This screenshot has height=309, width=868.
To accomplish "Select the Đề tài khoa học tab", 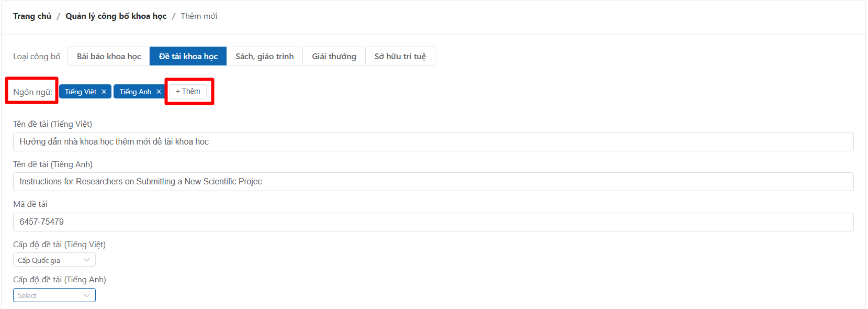I will (188, 56).
